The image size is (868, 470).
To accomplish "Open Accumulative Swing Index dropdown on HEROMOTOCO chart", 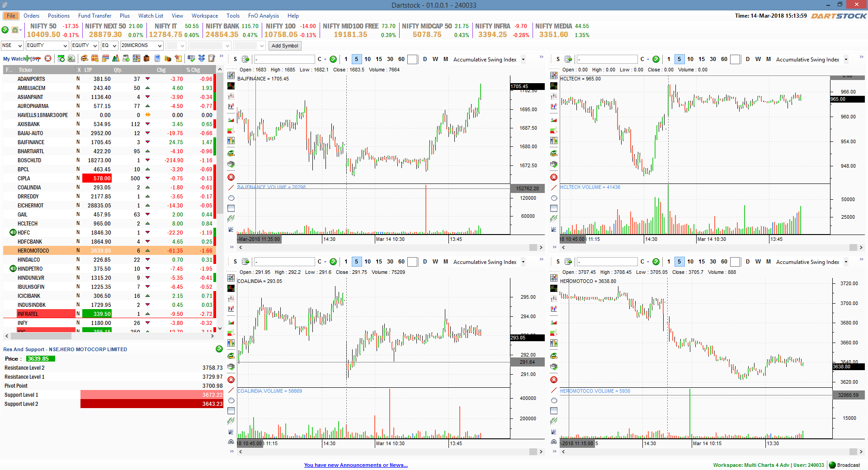I will pos(846,262).
